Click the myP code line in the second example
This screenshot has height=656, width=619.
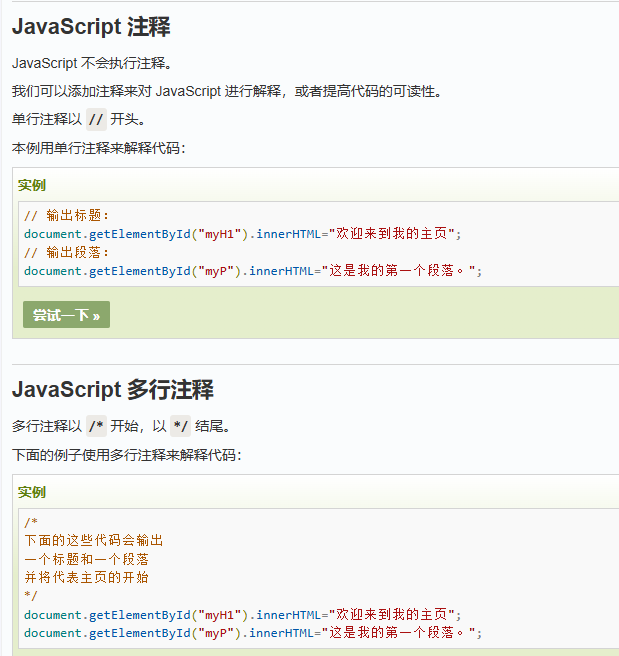(253, 633)
